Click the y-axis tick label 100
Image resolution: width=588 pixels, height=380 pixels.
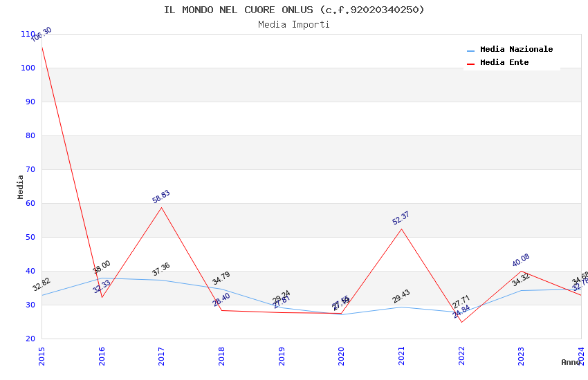click(28, 68)
